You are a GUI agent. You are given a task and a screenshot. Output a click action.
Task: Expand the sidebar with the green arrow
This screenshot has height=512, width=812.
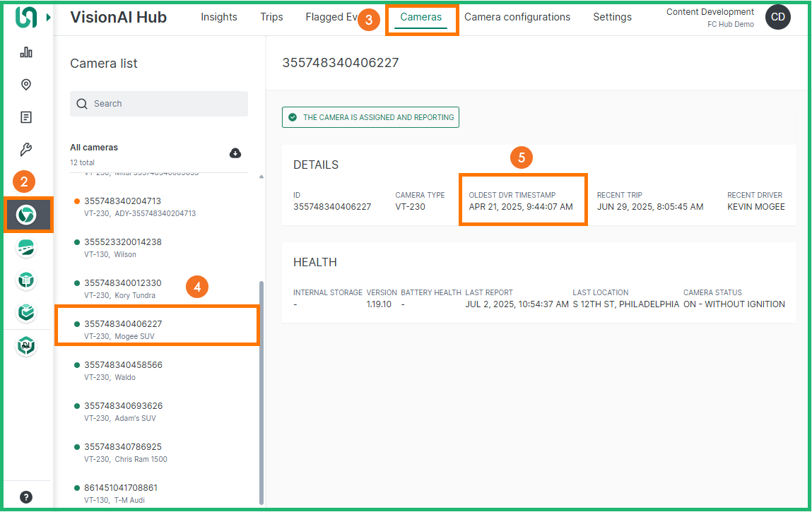point(48,17)
